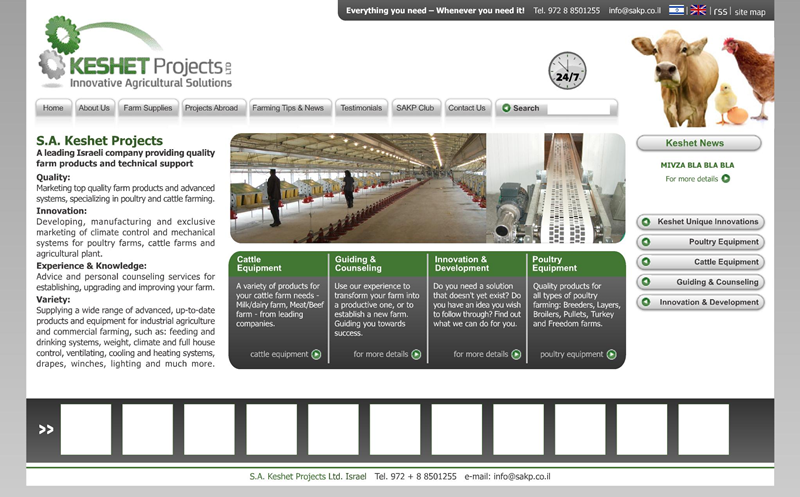800x497 pixels.
Task: Click the footer e-mail info@sakp.co.il
Action: 522,477
